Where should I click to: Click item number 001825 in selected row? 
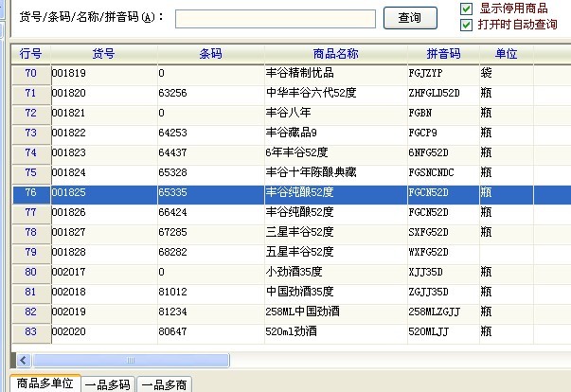click(x=68, y=192)
